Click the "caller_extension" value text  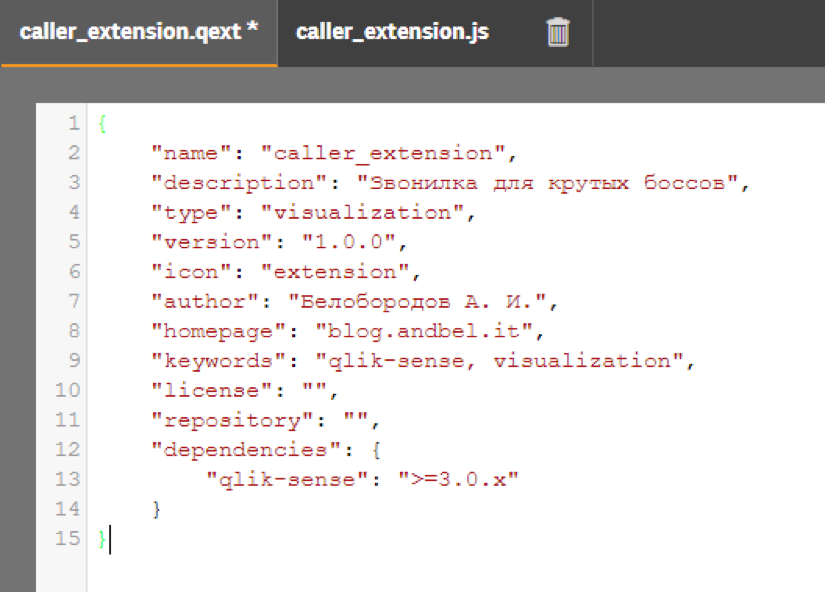(383, 153)
